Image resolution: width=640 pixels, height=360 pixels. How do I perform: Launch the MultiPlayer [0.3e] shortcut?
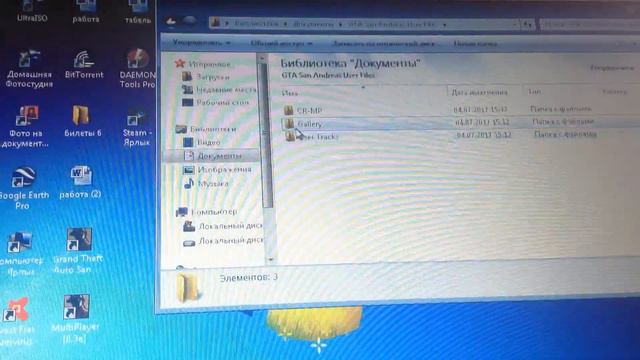pyautogui.click(x=76, y=319)
